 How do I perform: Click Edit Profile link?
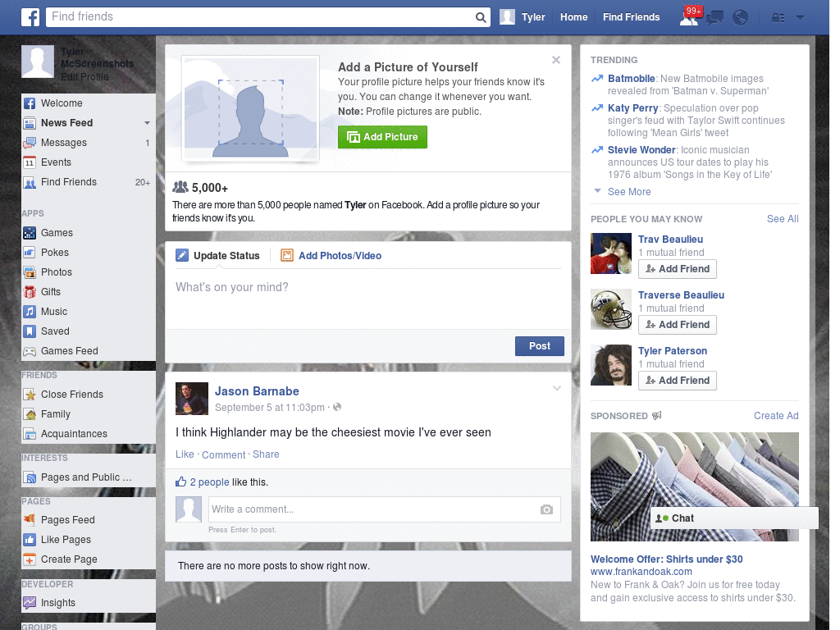[x=84, y=77]
